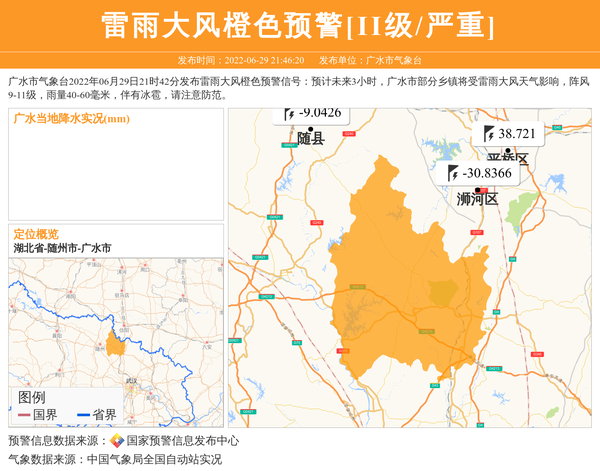This screenshot has width=600, height=471.
Task: Click 武汉 city on the overview map
Action: tap(131, 380)
